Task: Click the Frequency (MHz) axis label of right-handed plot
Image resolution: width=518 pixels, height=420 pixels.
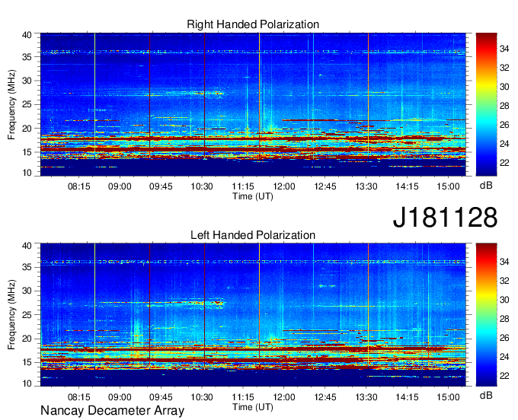Action: point(11,104)
